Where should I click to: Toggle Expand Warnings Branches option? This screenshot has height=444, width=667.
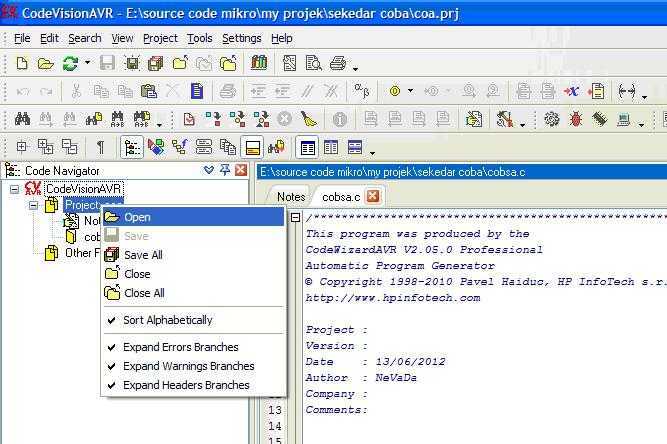coord(194,366)
